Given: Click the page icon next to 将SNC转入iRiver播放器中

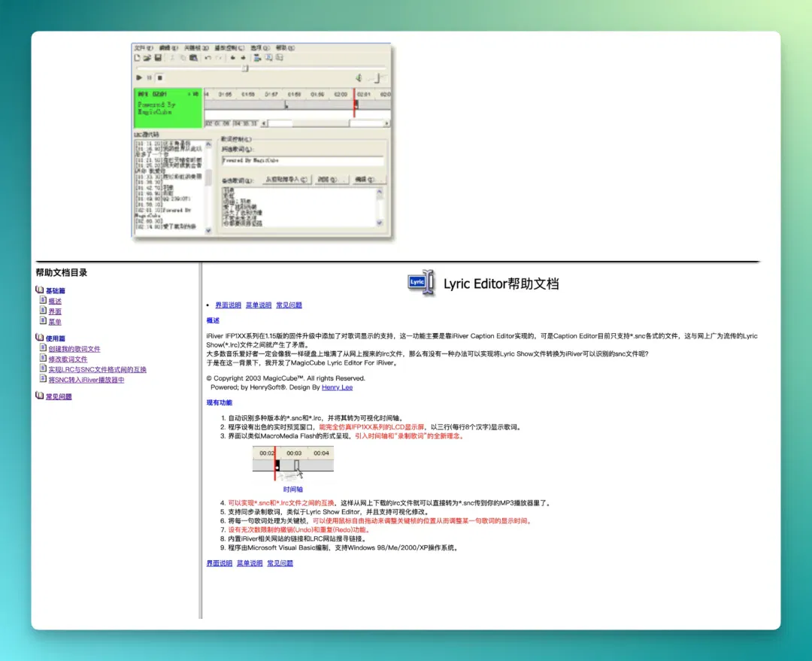Looking at the screenshot, I should coord(44,379).
